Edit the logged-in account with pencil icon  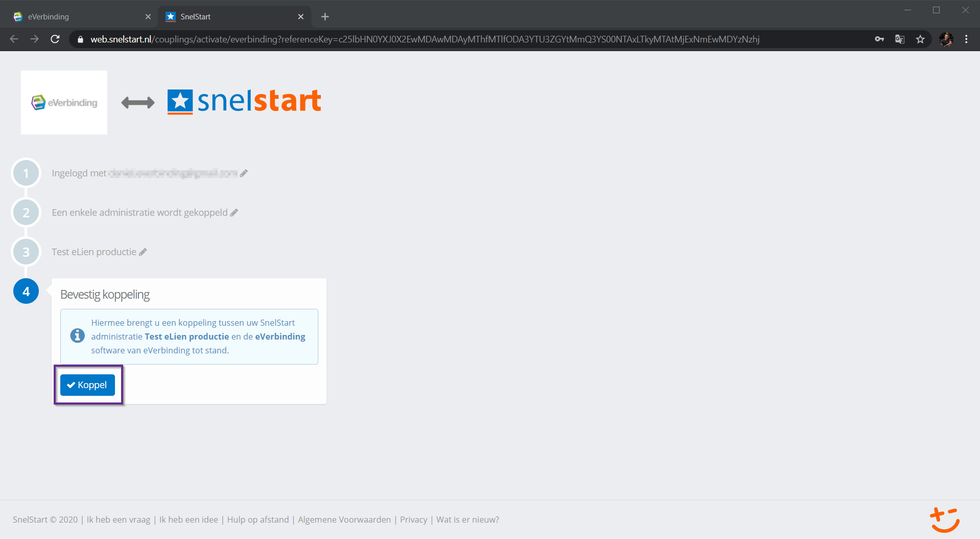tap(244, 173)
